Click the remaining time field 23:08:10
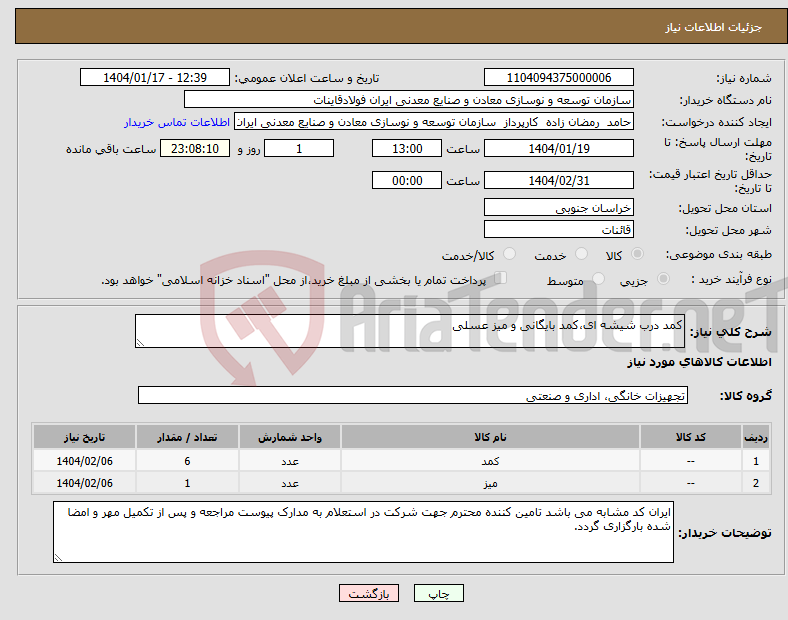 click(x=195, y=148)
